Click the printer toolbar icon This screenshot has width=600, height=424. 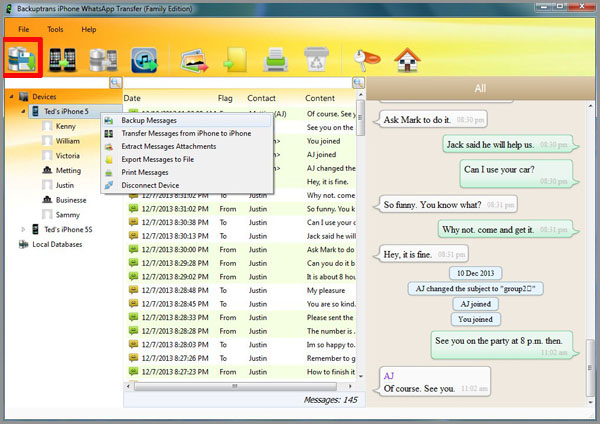[276, 60]
